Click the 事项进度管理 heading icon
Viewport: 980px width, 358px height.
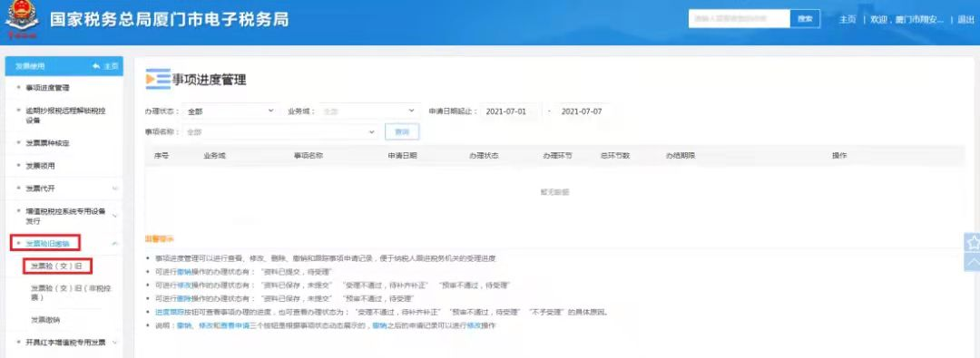click(x=158, y=80)
